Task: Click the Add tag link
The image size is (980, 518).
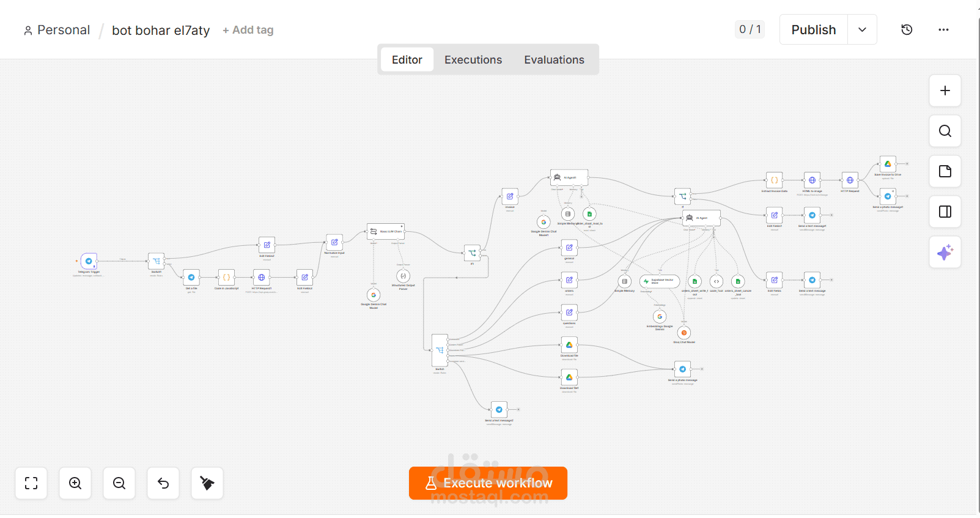Action: tap(248, 30)
